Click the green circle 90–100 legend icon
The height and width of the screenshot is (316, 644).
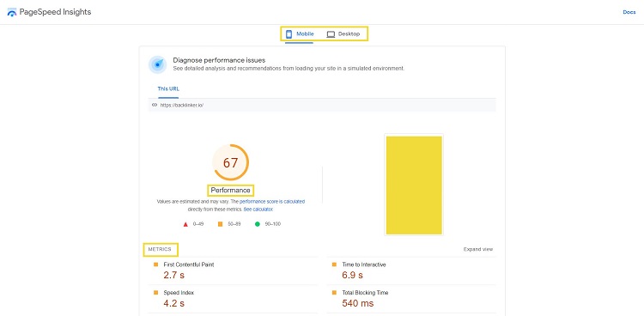[258, 224]
